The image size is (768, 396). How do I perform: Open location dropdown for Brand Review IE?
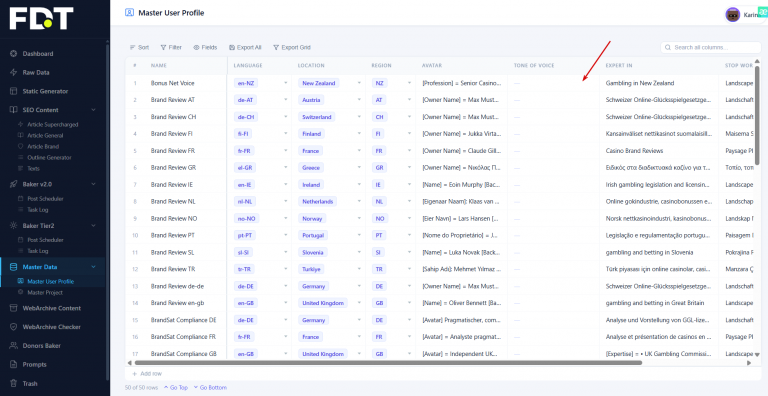click(x=360, y=185)
